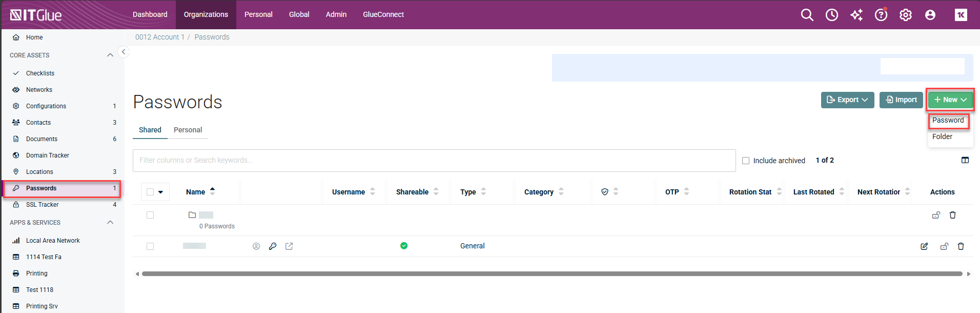This screenshot has height=313, width=980.
Task: Click the Import button
Action: 901,100
